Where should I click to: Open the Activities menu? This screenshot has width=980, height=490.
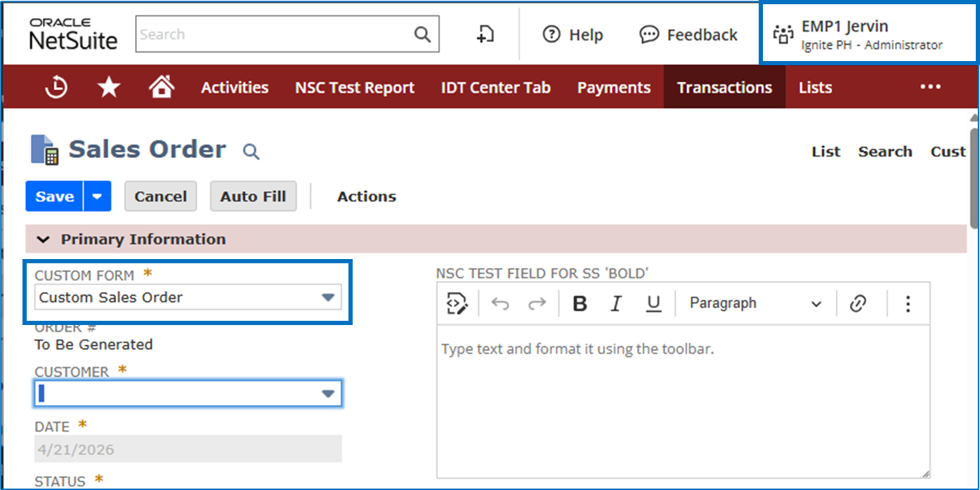pyautogui.click(x=235, y=87)
